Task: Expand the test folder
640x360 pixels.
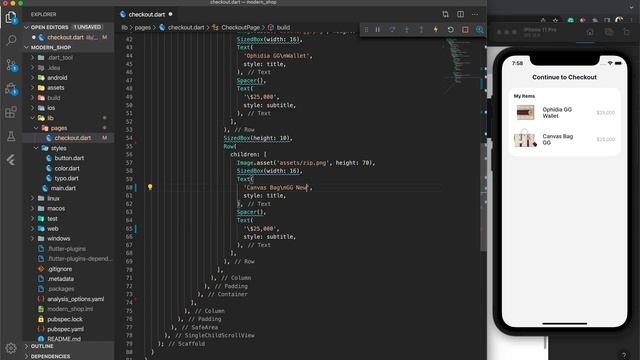Action: tap(52, 218)
